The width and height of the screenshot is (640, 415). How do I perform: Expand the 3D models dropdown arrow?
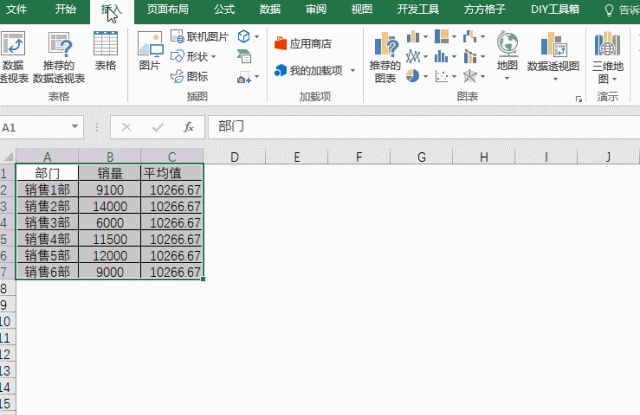[257, 37]
